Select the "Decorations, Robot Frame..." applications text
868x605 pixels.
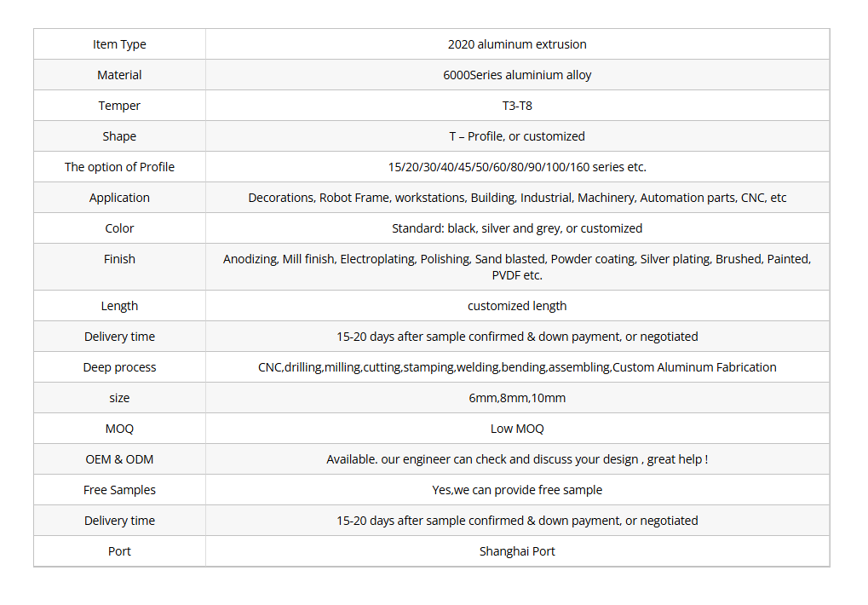517,198
